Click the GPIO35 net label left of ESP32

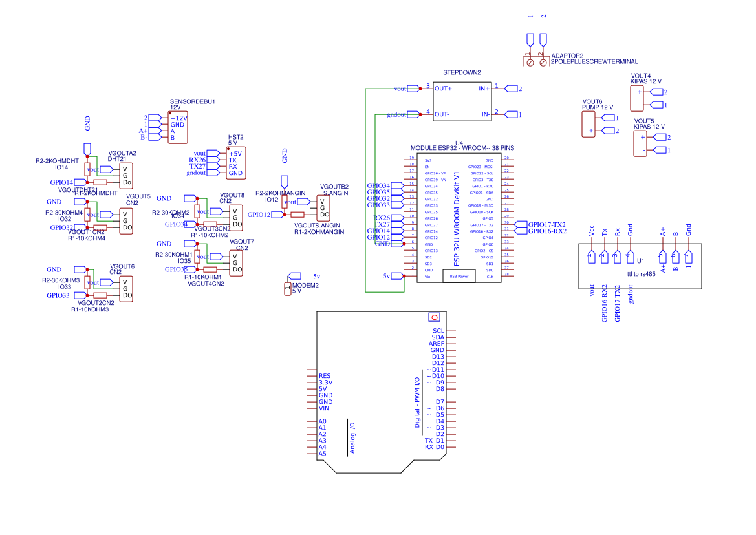[x=378, y=192]
